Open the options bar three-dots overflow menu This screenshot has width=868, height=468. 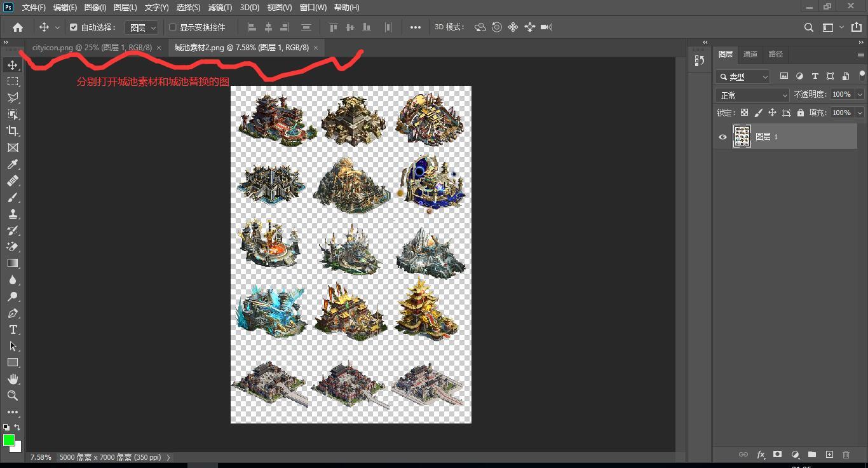[x=416, y=27]
